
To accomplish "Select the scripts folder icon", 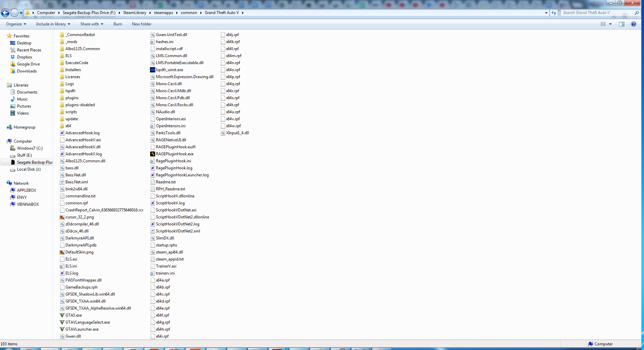I will tap(62, 112).
